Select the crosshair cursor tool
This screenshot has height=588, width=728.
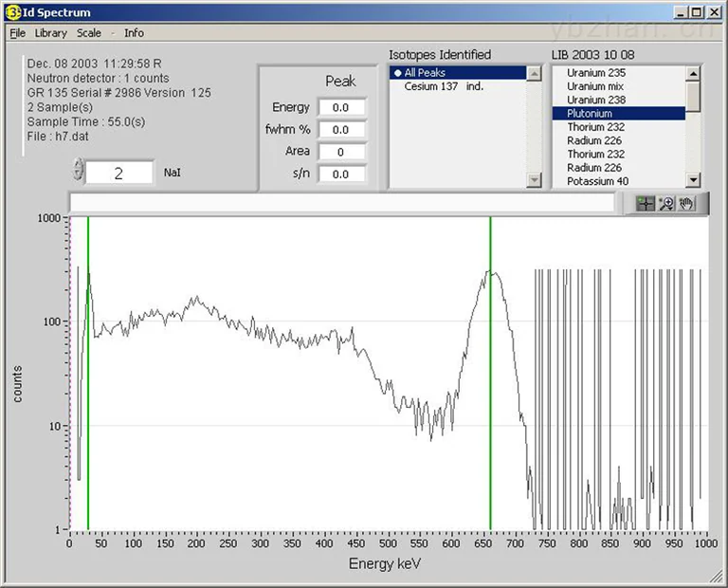pyautogui.click(x=646, y=204)
